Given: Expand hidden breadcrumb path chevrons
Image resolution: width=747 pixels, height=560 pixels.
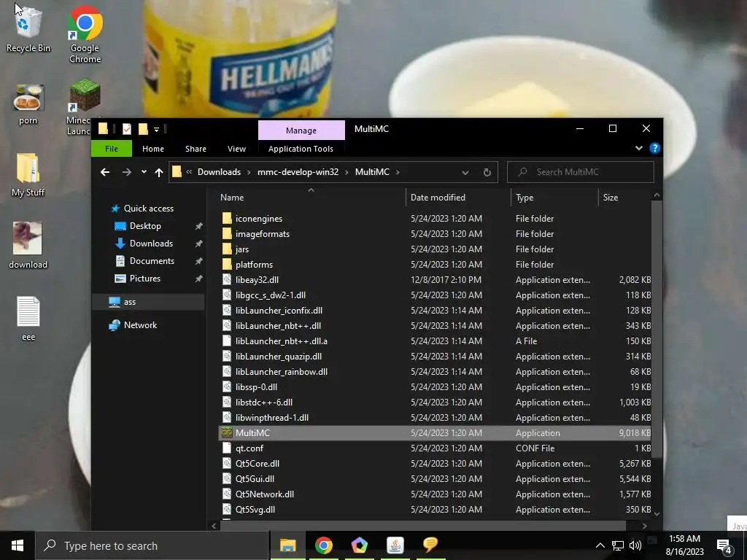Looking at the screenshot, I should tap(189, 172).
